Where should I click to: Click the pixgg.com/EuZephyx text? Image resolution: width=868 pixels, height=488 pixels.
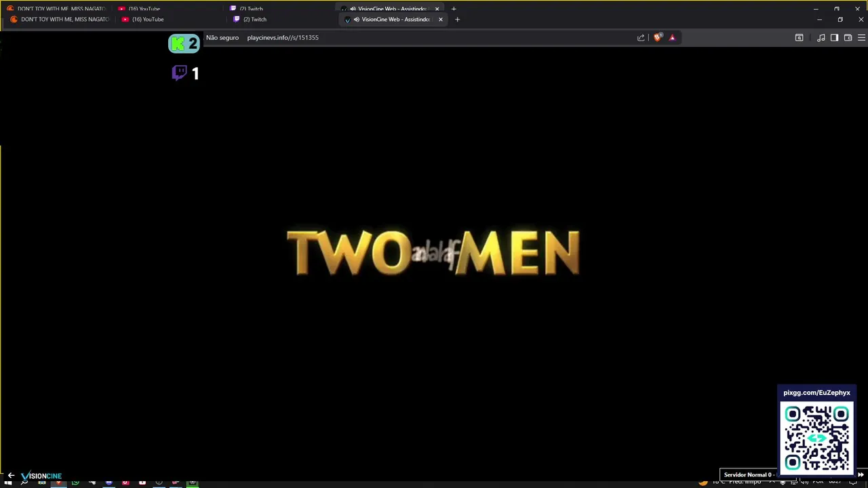click(816, 392)
